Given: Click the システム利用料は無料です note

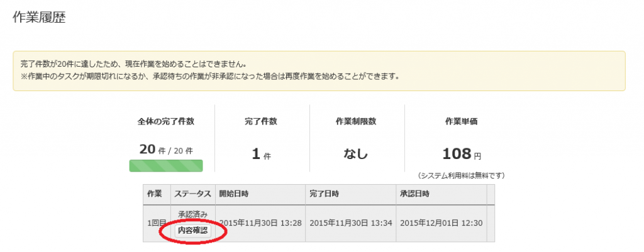Looking at the screenshot, I should click(461, 175).
